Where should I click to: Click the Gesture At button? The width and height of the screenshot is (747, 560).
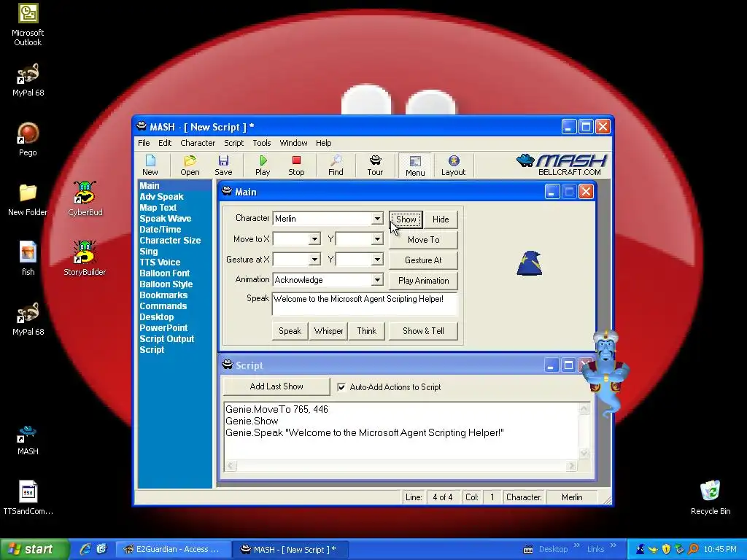(x=424, y=260)
